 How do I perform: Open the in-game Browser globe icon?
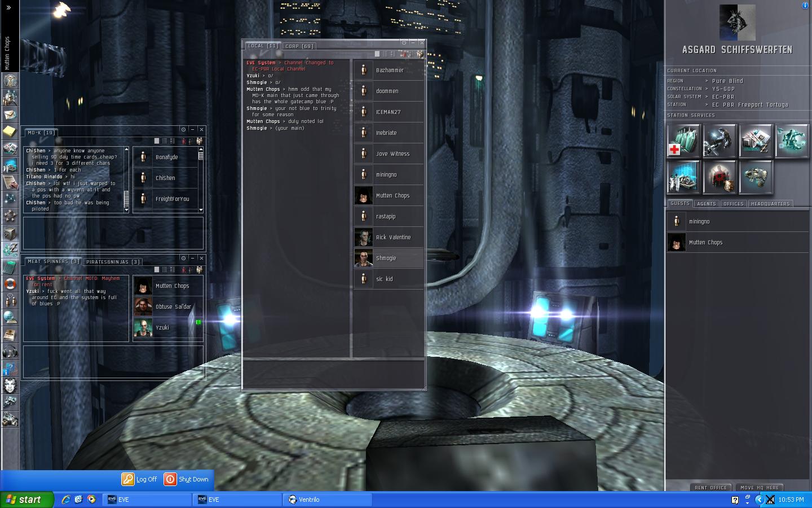(x=10, y=317)
